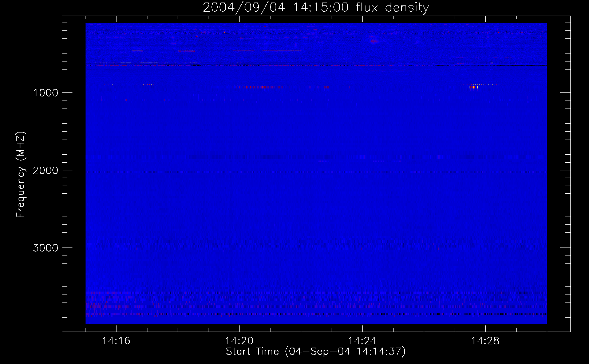This screenshot has height=364, width=589.
Task: Click the 2000 frequency tick label
Action: [x=46, y=170]
